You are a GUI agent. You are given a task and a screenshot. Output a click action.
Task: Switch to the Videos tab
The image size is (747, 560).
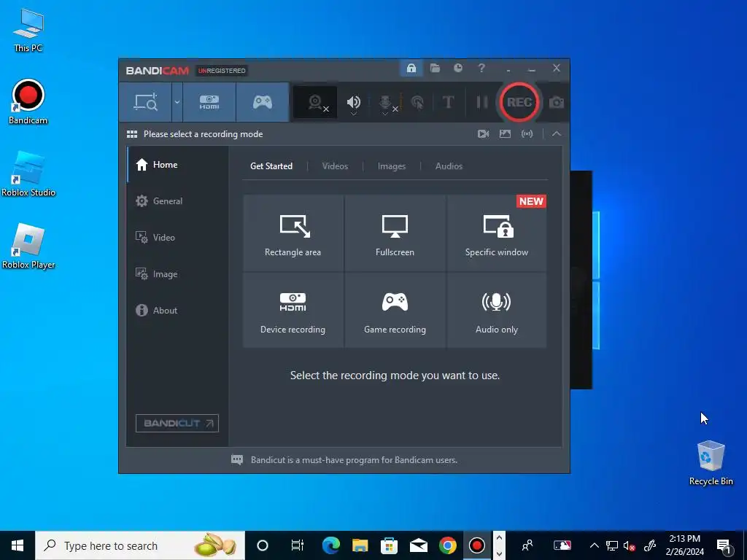335,166
